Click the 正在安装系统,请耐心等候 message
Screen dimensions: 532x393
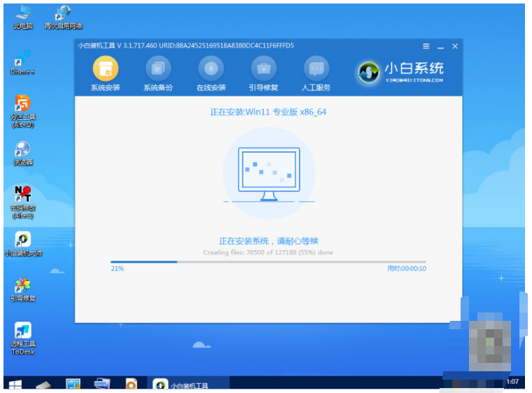[x=268, y=241]
